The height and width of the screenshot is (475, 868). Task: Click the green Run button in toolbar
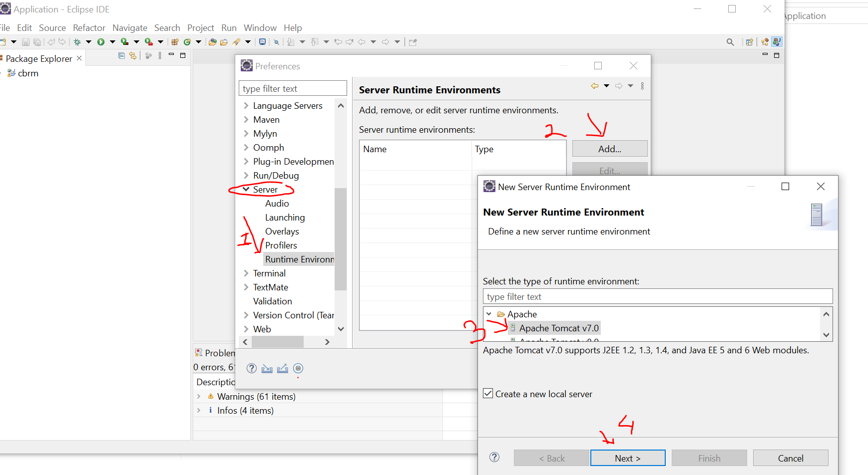click(x=101, y=42)
